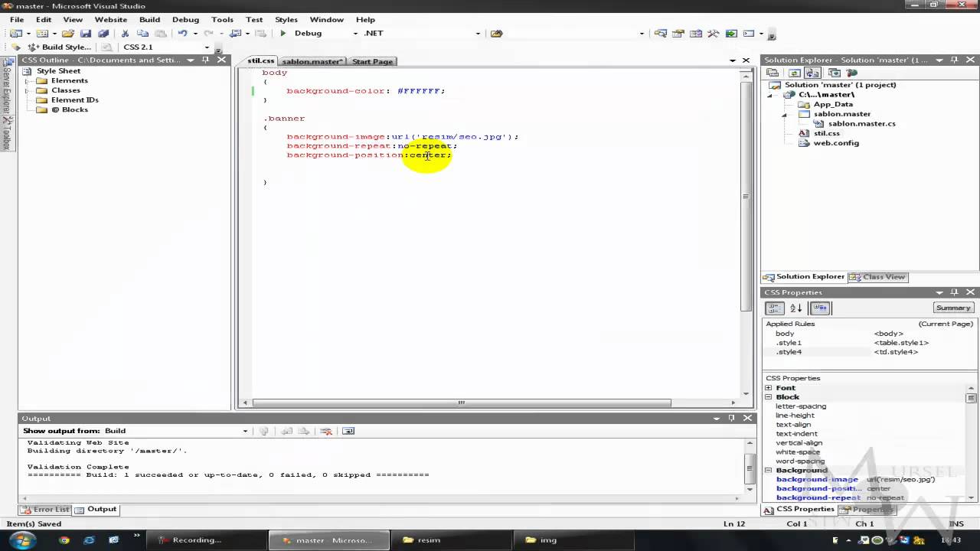Select Element IDs in the CSS Outline
This screenshot has height=551, width=980.
[x=74, y=99]
